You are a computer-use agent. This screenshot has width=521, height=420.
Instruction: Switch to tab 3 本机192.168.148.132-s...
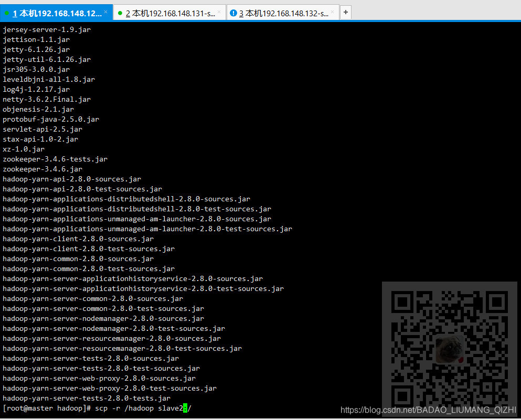(283, 13)
